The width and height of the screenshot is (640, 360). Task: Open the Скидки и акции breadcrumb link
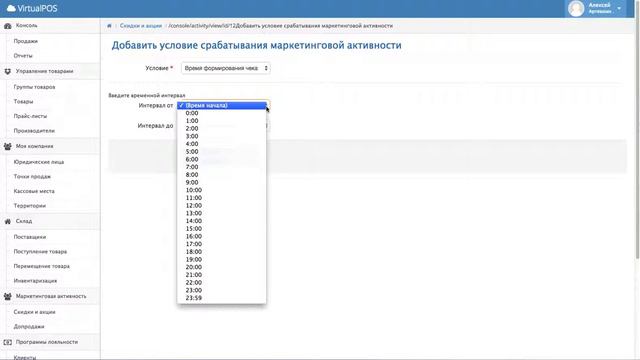click(x=141, y=26)
